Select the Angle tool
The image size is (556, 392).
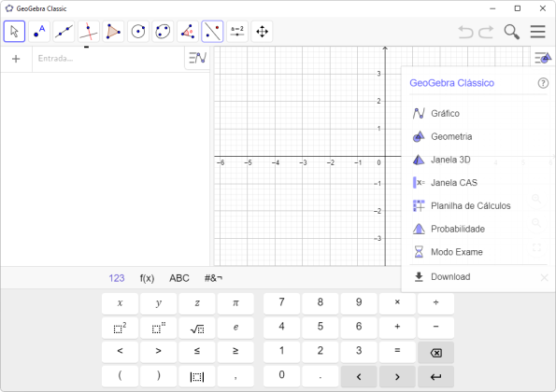click(188, 32)
